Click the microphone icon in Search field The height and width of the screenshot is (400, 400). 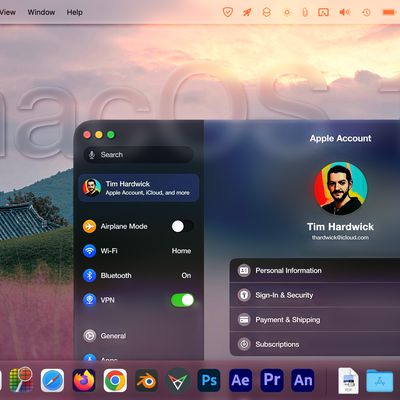coord(92,155)
